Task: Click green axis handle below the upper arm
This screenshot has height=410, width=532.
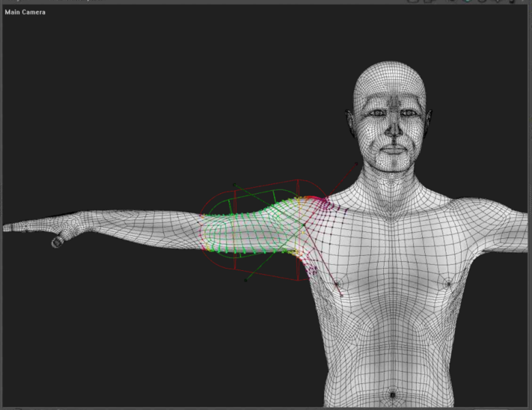Action: click(246, 280)
